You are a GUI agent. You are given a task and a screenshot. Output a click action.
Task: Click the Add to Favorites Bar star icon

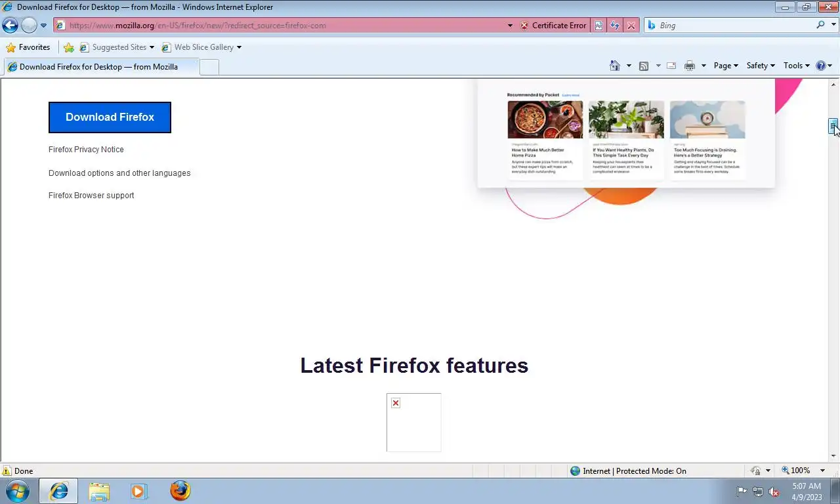coord(68,47)
